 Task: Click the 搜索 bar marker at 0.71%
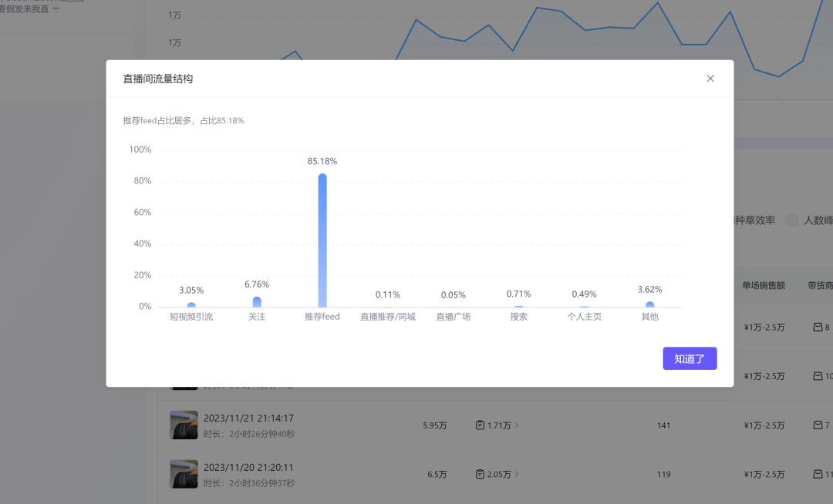(519, 307)
